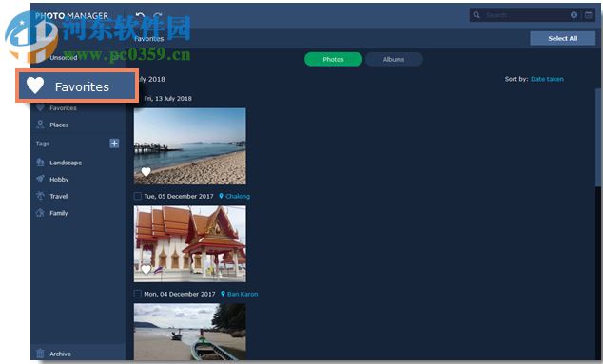
Task: Open Archive in the sidebar
Action: pyautogui.click(x=60, y=354)
